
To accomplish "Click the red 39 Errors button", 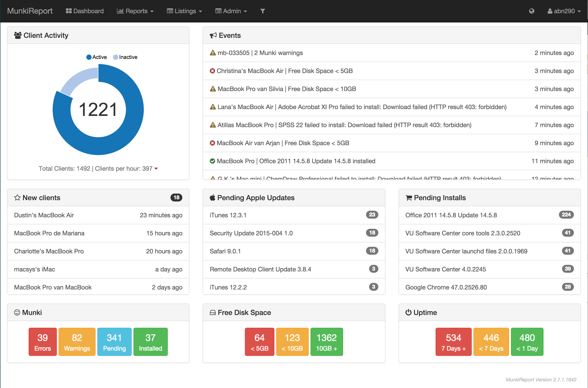I will [x=42, y=342].
